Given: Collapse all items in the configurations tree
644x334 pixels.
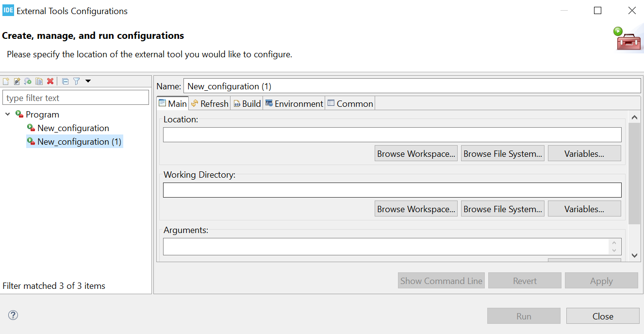Looking at the screenshot, I should (65, 81).
